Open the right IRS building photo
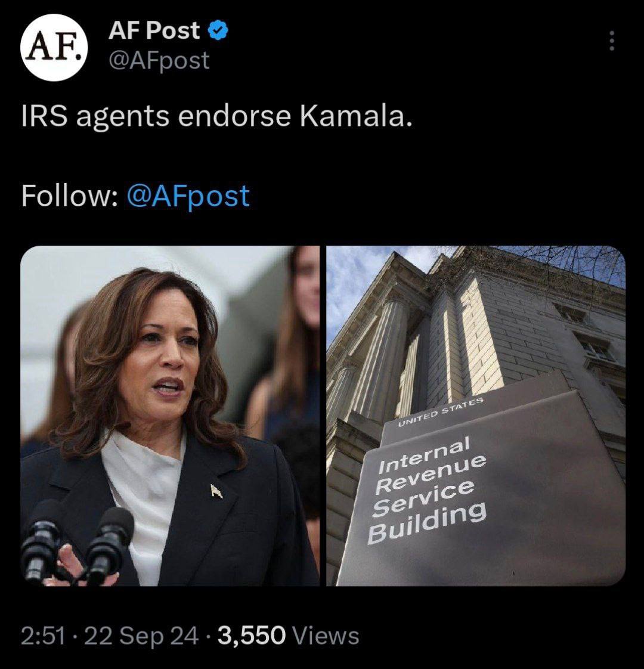This screenshot has height=669, width=644. 476,416
